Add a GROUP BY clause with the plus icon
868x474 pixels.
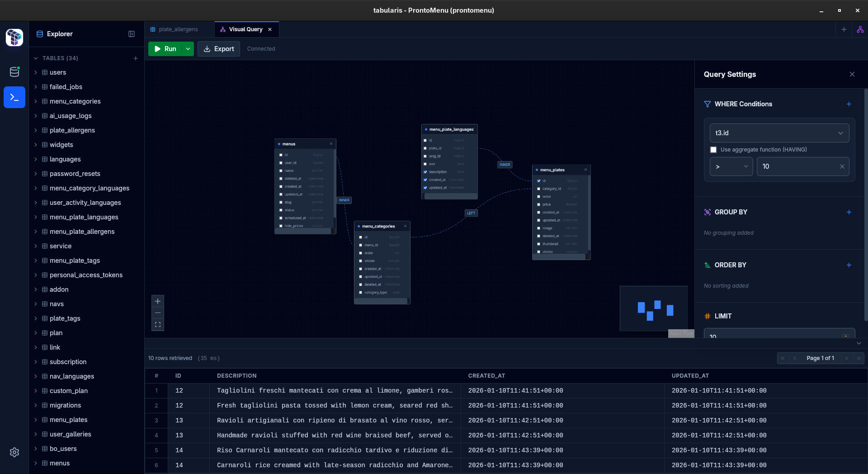(x=849, y=212)
